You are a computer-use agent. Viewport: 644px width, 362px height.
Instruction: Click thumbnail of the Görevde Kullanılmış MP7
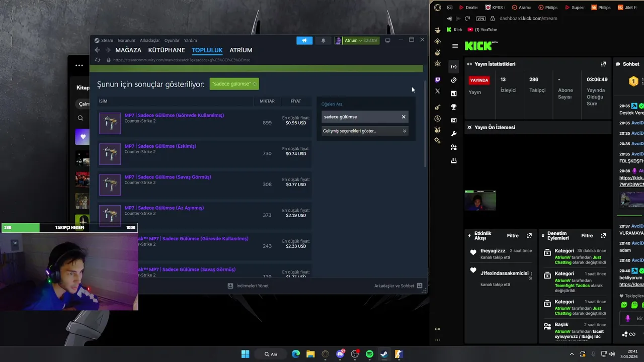[x=110, y=123]
